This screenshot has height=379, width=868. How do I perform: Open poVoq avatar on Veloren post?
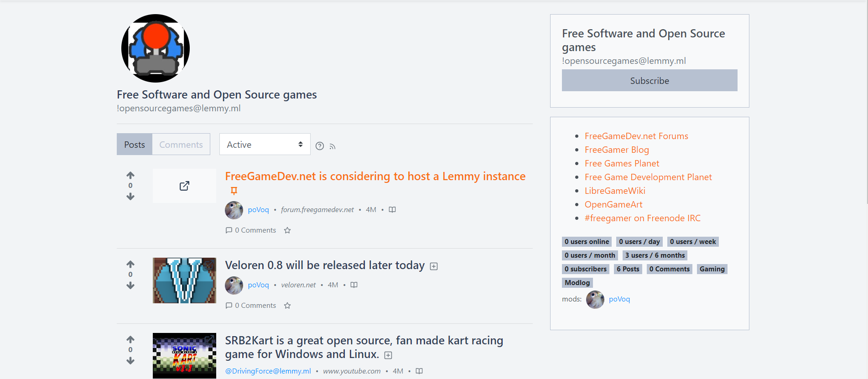pyautogui.click(x=234, y=285)
